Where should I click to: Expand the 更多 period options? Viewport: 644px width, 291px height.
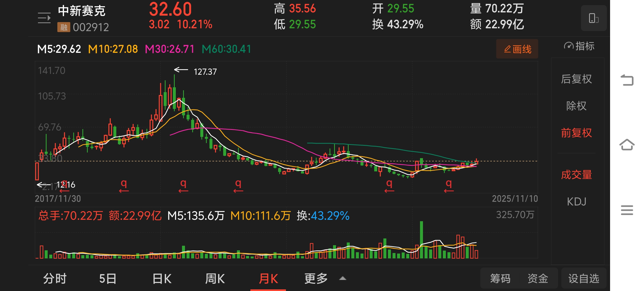point(316,279)
